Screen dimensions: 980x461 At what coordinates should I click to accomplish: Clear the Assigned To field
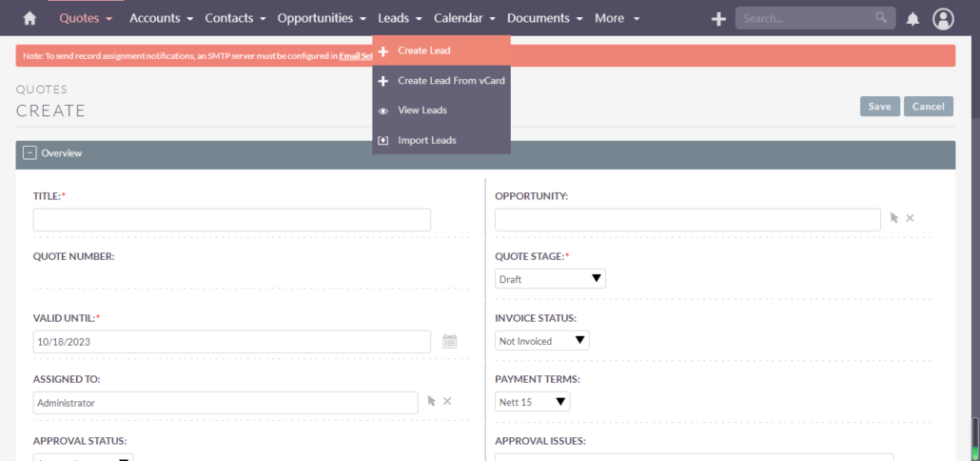(447, 402)
